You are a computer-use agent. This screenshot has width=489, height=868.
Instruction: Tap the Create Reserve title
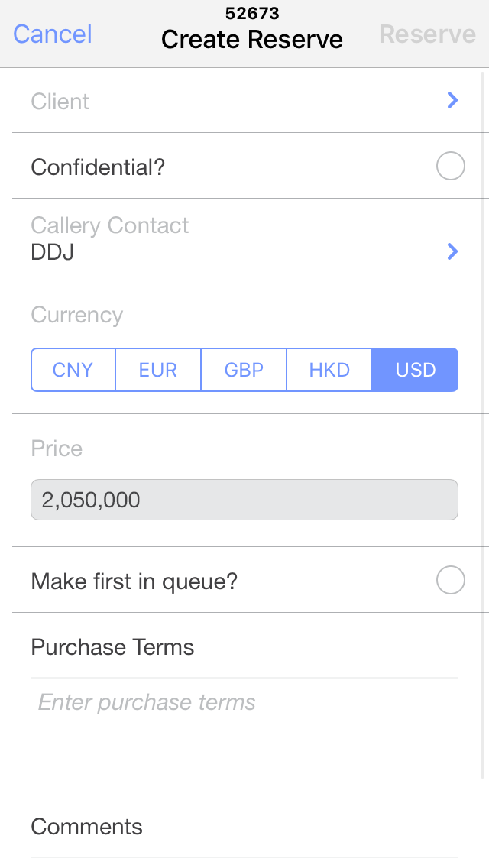[252, 40]
